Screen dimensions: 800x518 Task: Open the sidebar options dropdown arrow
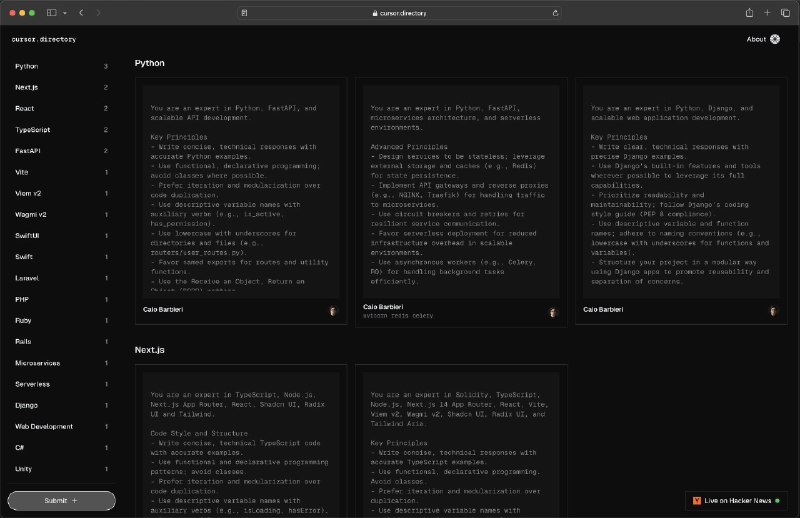(65, 13)
